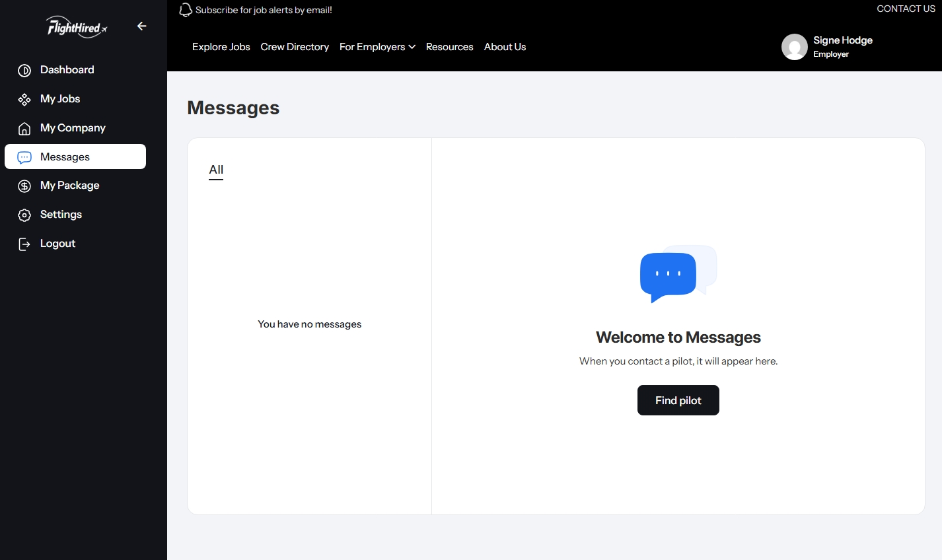Visit the About Us page
Image resolution: width=942 pixels, height=560 pixels.
click(x=505, y=47)
